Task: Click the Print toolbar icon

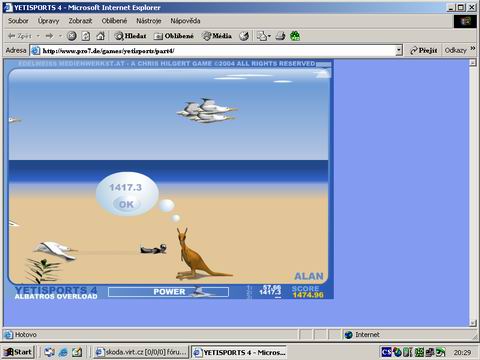Action: [280, 36]
